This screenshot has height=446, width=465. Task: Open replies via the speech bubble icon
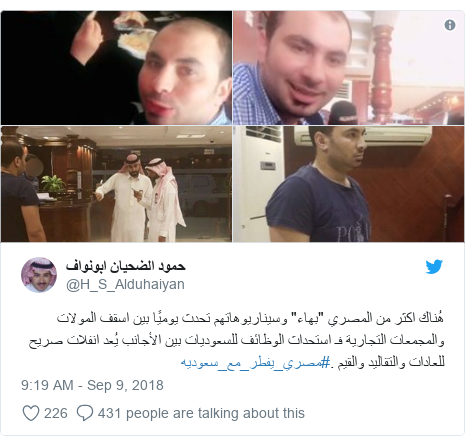(x=85, y=413)
